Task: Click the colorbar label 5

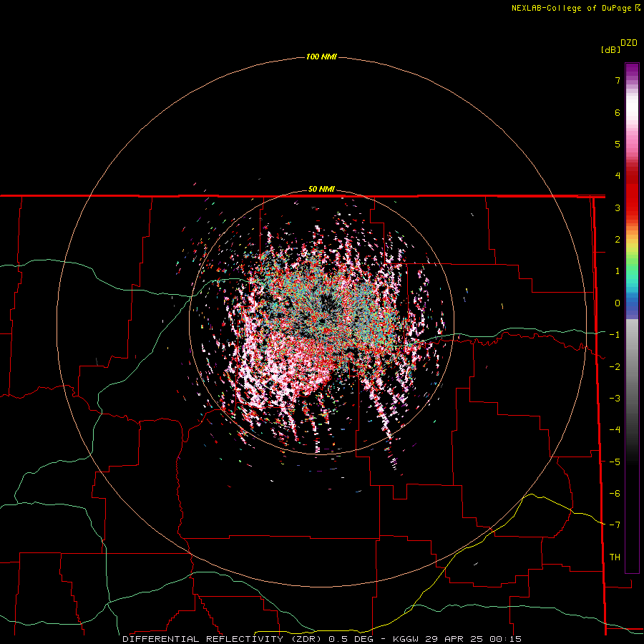Action: 618,144
